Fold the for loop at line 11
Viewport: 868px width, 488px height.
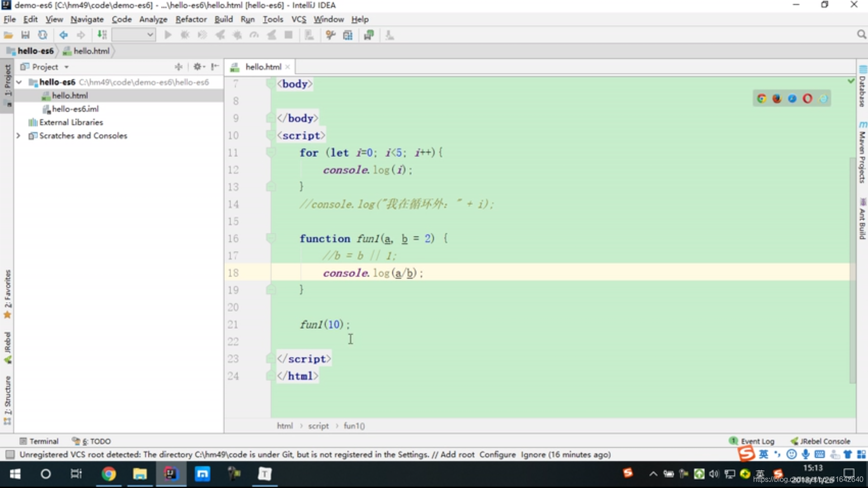(x=270, y=153)
